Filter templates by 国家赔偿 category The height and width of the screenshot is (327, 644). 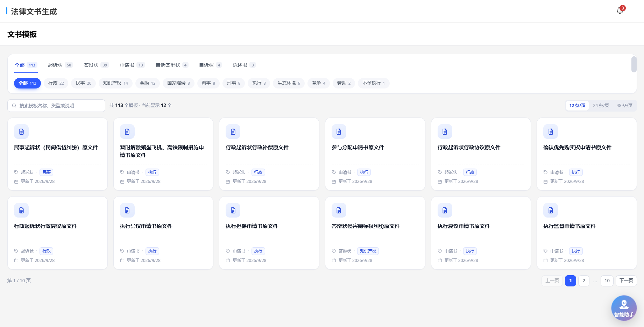coord(178,83)
